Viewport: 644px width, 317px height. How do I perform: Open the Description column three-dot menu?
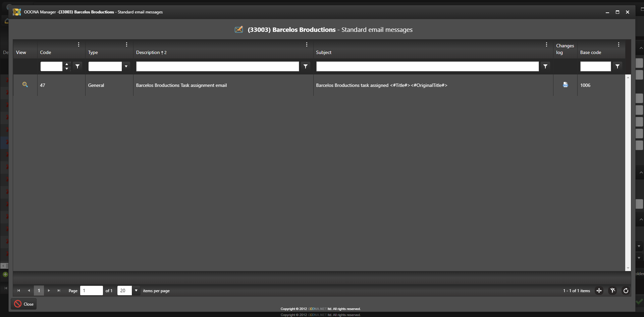click(307, 45)
